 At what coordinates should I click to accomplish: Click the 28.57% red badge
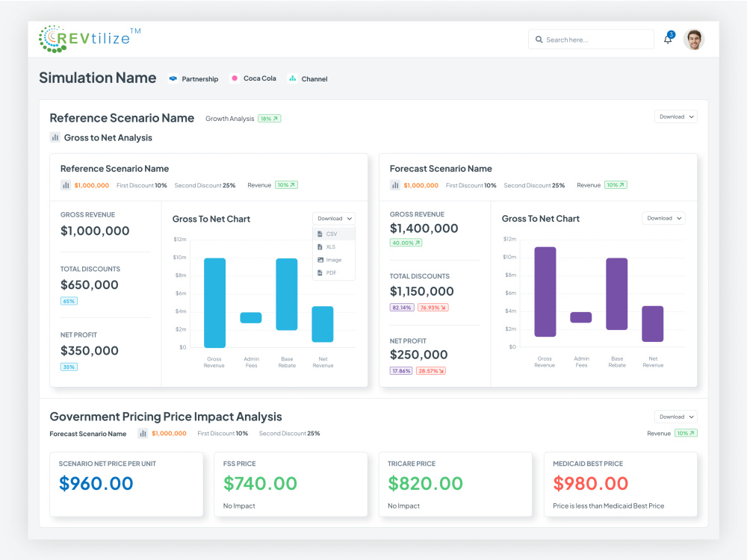431,371
